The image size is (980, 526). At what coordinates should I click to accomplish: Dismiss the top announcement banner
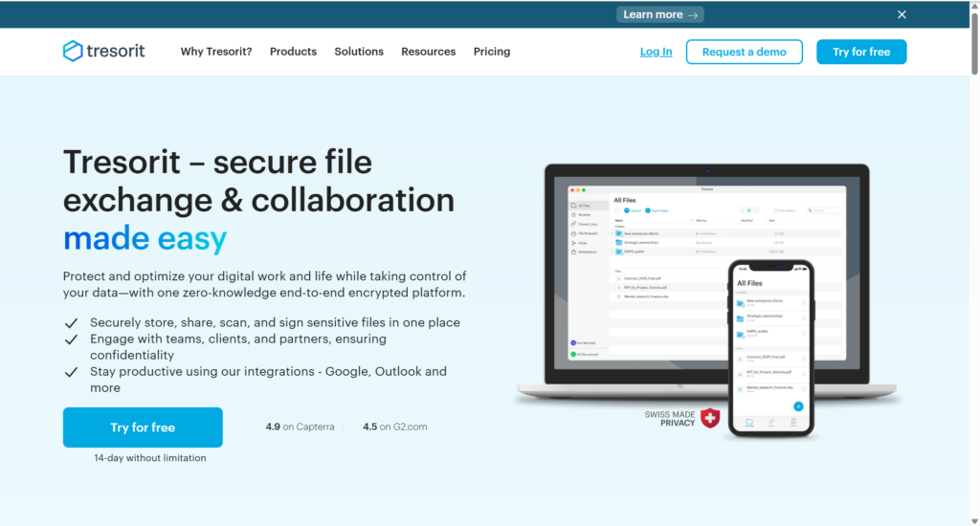[x=902, y=14]
